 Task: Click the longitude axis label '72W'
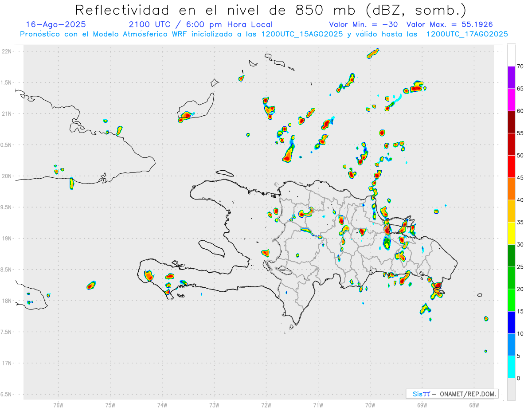266,405
